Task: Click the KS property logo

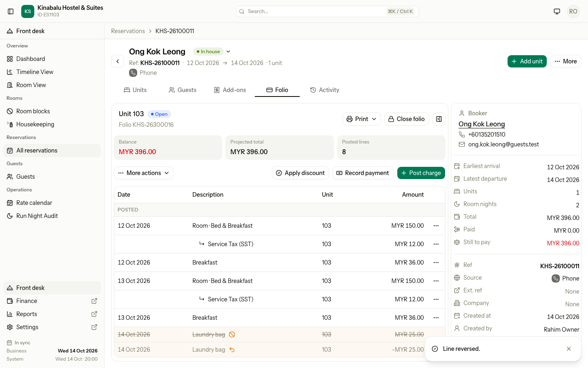Action: (28, 11)
